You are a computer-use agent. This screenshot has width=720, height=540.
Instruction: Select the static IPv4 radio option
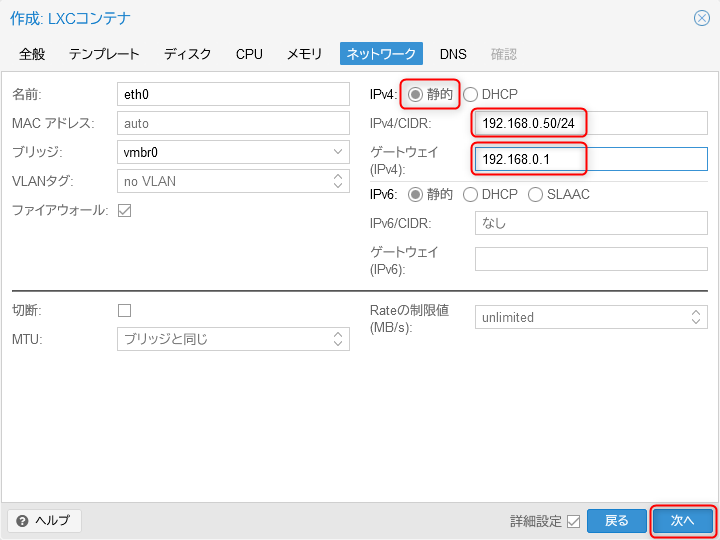click(415, 95)
